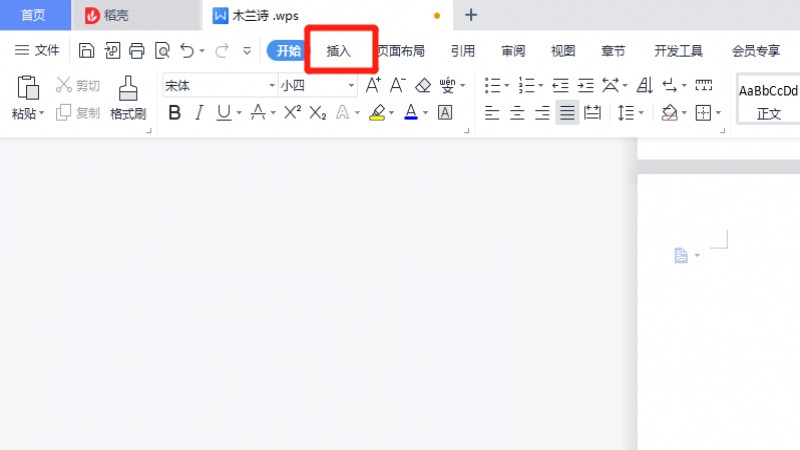This screenshot has height=450, width=800.
Task: Toggle Strikethrough formatting
Action: [x=258, y=112]
